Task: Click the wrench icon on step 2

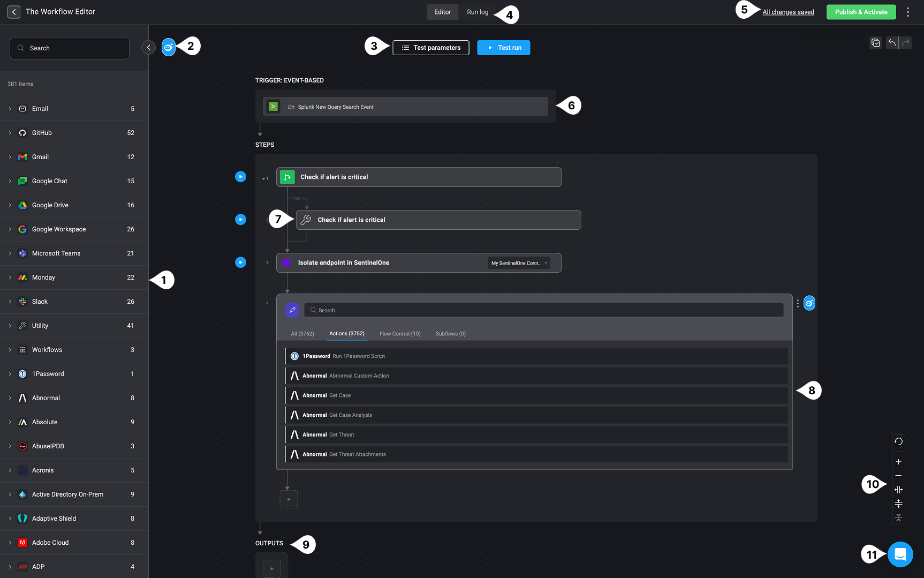Action: pyautogui.click(x=306, y=220)
